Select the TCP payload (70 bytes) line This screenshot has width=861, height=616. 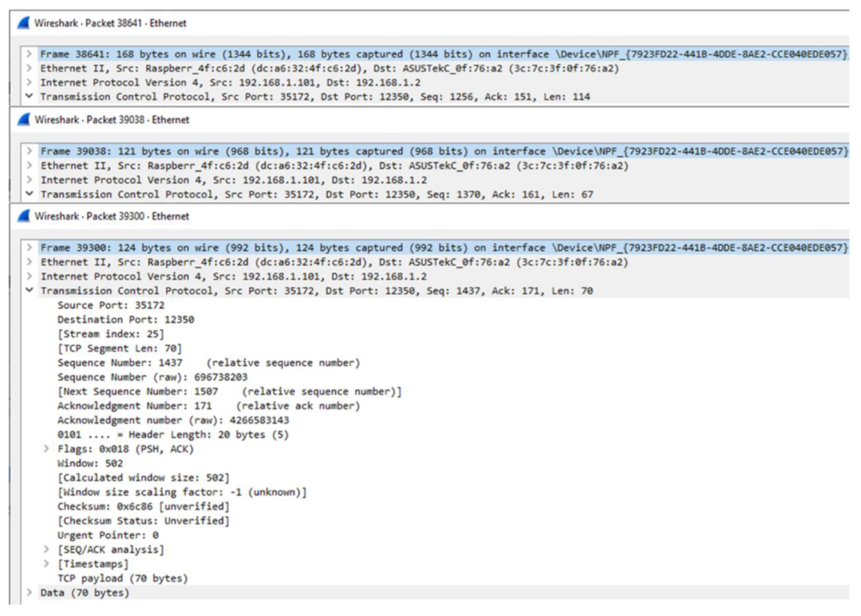tap(122, 579)
